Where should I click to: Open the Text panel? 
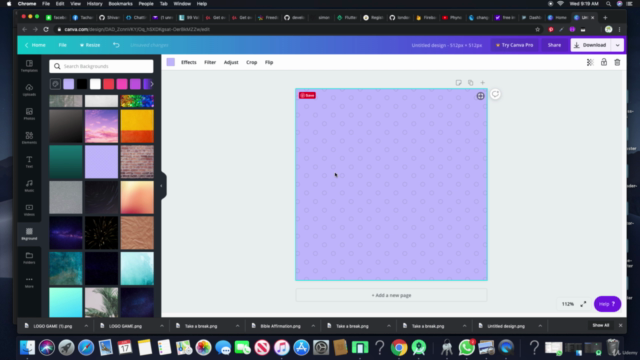pyautogui.click(x=29, y=162)
